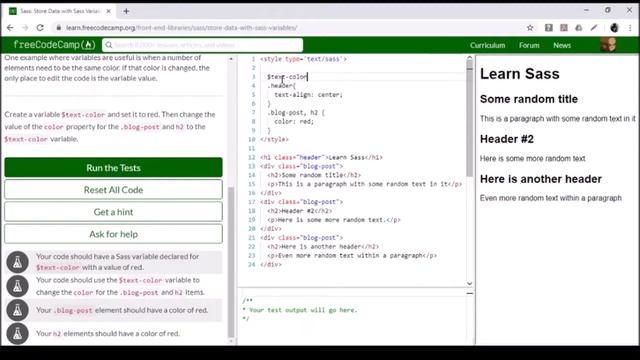Go forward using the browser forward arrow
The width and height of the screenshot is (640, 360).
pyautogui.click(x=25, y=28)
